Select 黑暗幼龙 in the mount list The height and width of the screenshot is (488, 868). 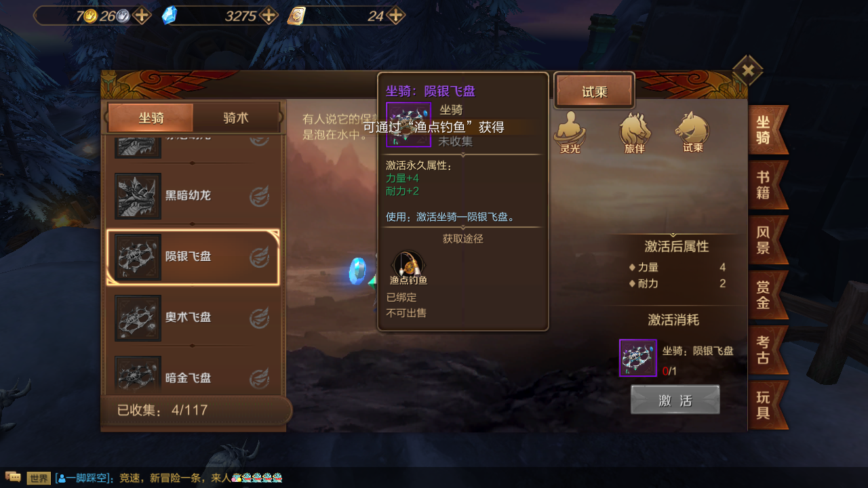193,196
